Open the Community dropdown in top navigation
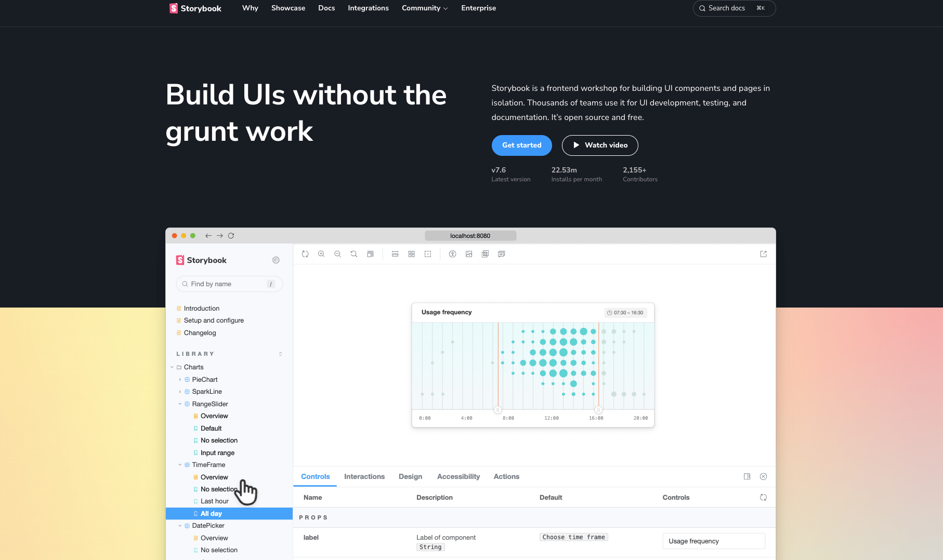Screen dimensions: 943x560 424,8
